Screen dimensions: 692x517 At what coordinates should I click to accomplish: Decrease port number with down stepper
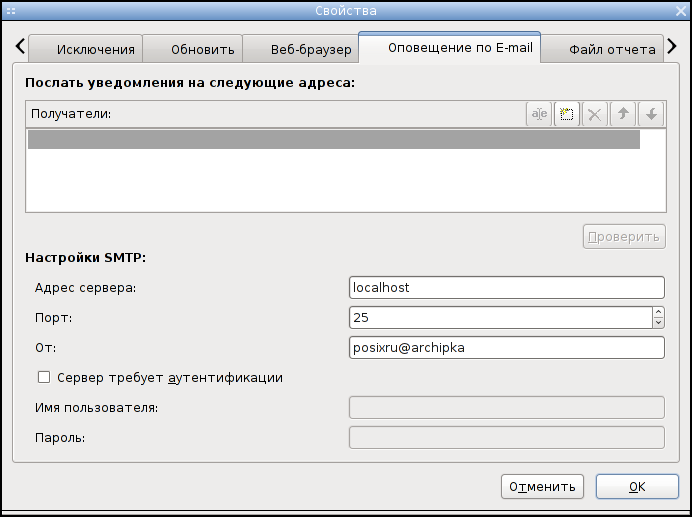[x=658, y=323]
